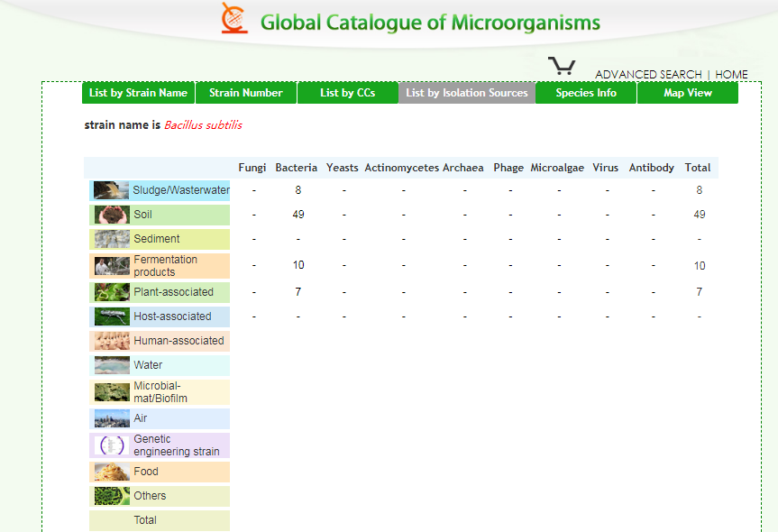The height and width of the screenshot is (532, 778).
Task: Click Total column value 7 for Plant-associated
Action: (x=699, y=292)
